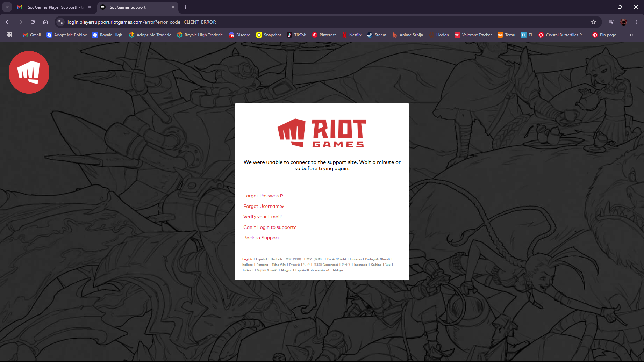Switch language to Magyar
This screenshot has width=644, height=362.
point(286,270)
